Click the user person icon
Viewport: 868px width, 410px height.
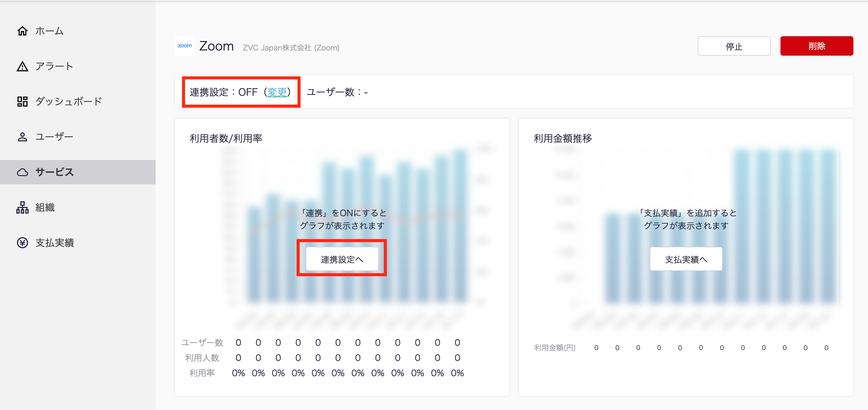tap(22, 137)
